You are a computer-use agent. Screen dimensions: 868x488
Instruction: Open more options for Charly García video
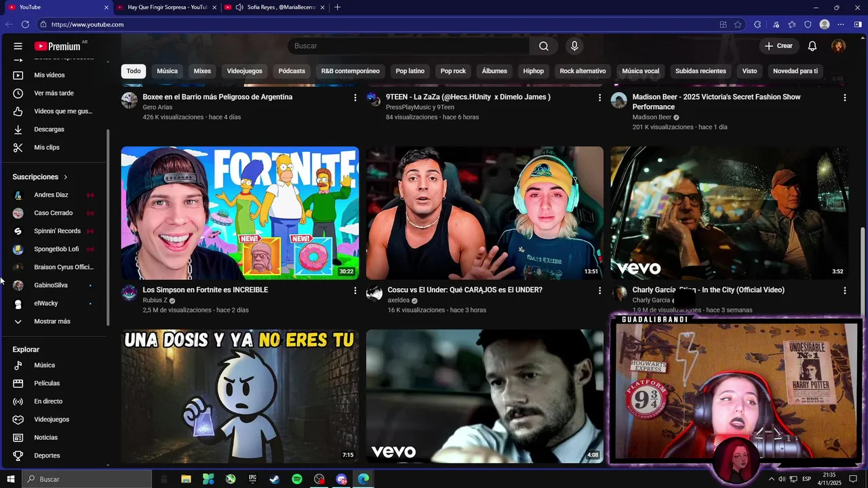(844, 290)
